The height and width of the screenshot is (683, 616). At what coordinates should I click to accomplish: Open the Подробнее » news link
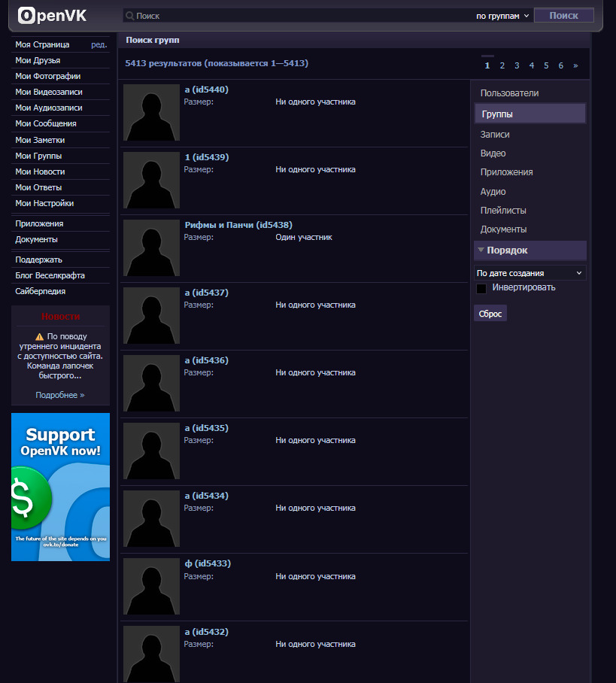click(60, 395)
